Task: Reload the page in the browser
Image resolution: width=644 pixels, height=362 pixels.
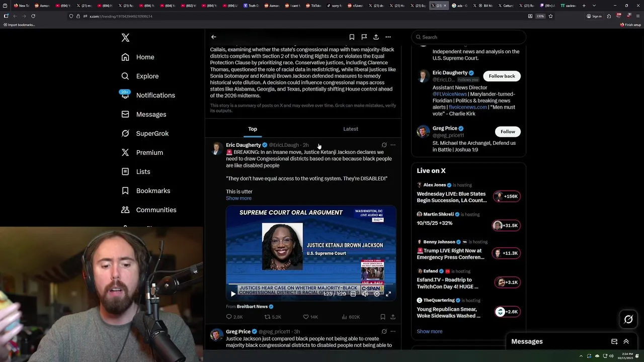Action: click(33, 16)
